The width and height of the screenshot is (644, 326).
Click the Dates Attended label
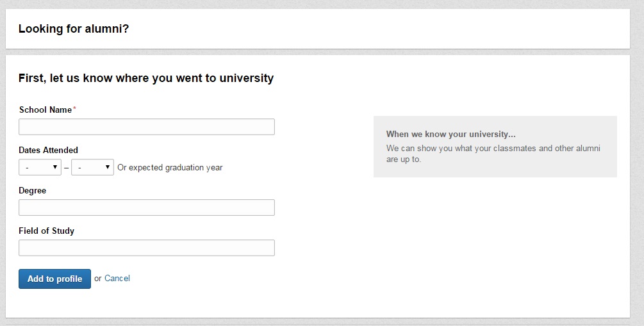click(48, 150)
